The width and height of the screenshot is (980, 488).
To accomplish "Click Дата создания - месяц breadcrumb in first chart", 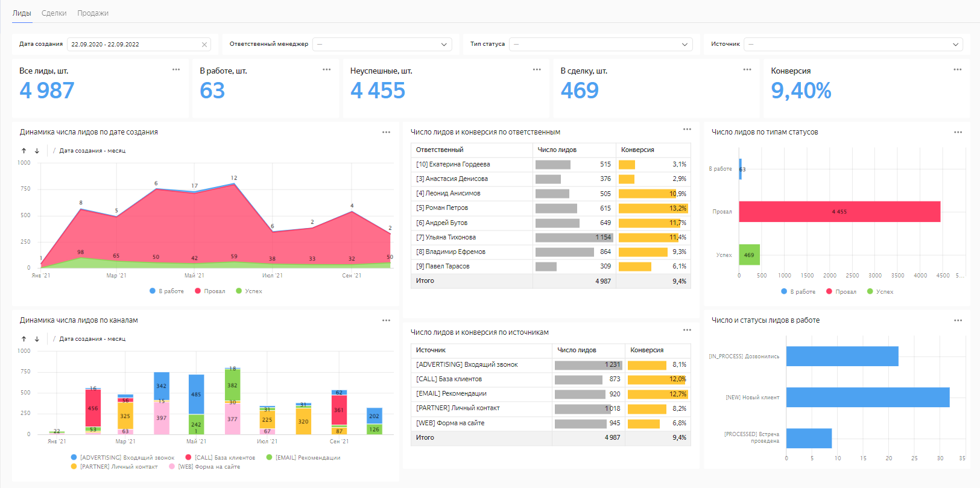I will point(92,151).
